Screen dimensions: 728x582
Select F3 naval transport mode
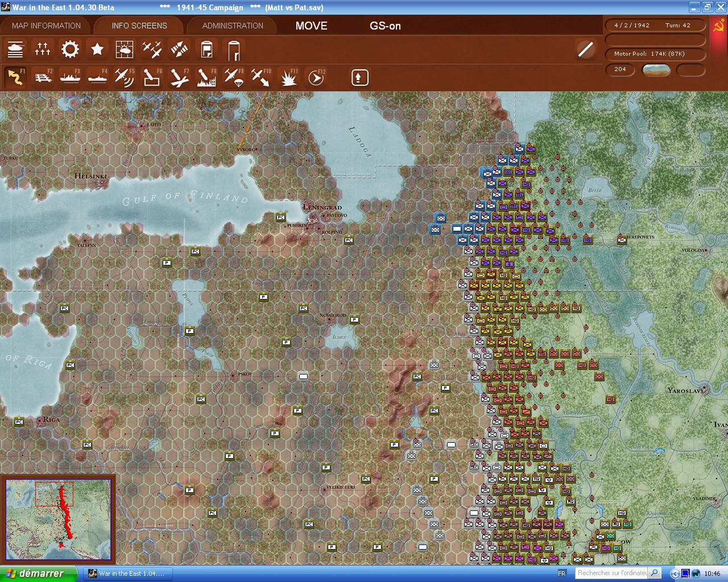[x=70, y=77]
